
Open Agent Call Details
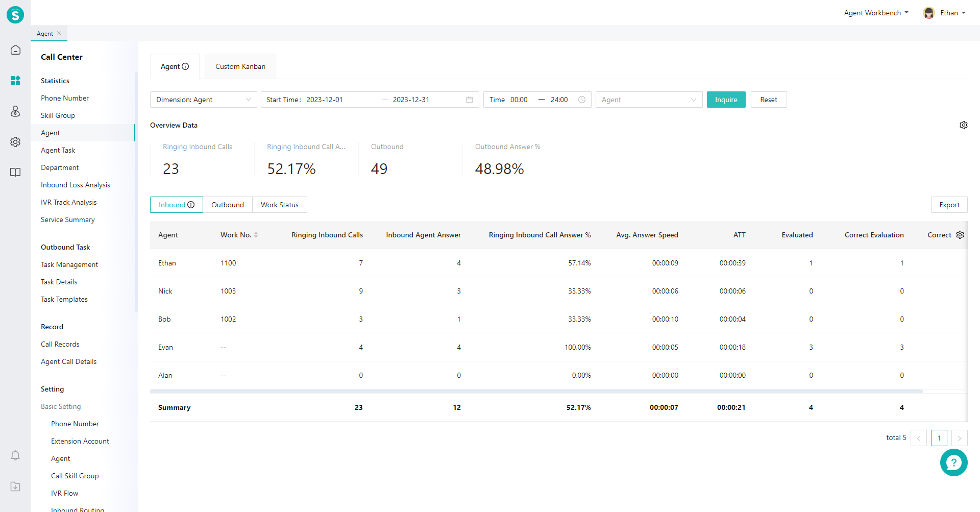click(x=69, y=361)
